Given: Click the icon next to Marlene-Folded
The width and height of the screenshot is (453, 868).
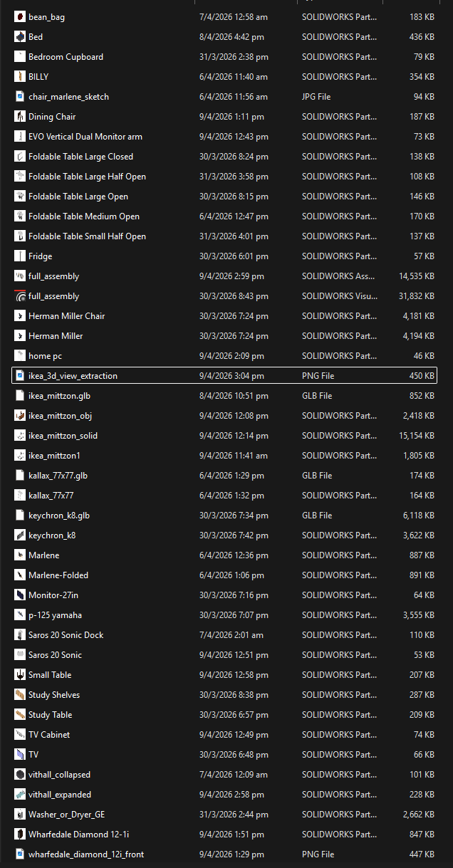Looking at the screenshot, I should 20,575.
